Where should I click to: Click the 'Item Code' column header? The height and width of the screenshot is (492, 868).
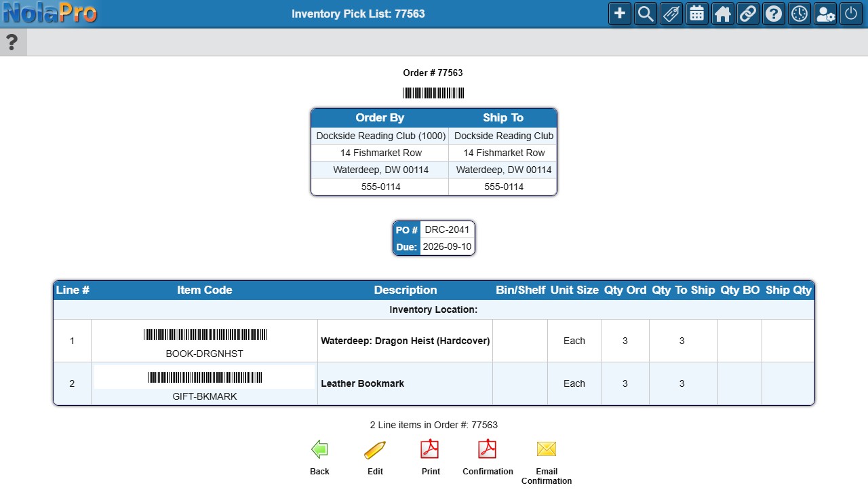[x=205, y=290]
